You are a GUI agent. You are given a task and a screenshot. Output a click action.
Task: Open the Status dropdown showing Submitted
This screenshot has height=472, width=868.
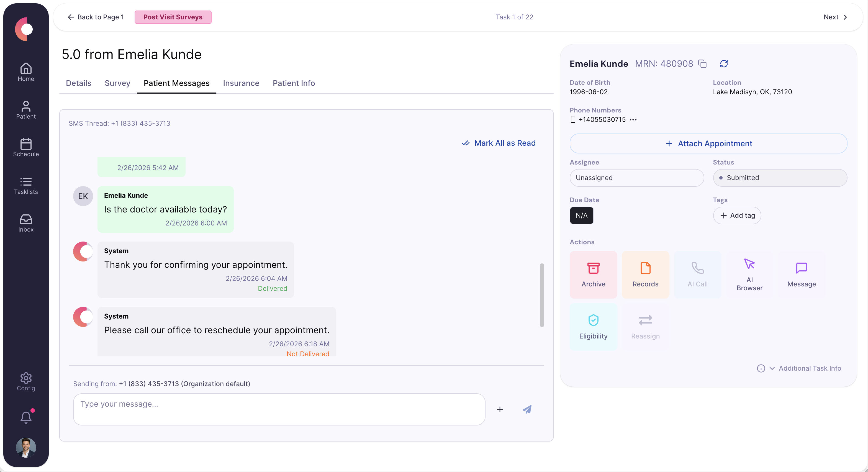click(780, 178)
